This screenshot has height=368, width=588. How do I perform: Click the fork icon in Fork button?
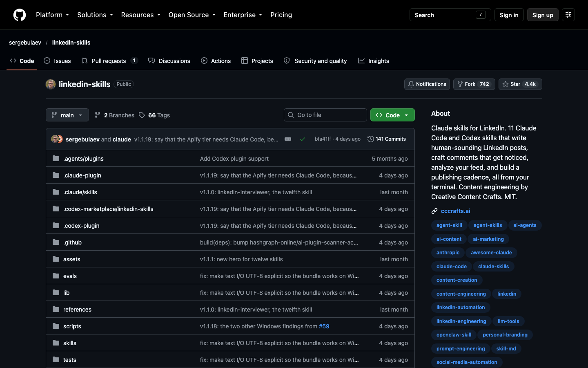pos(460,84)
